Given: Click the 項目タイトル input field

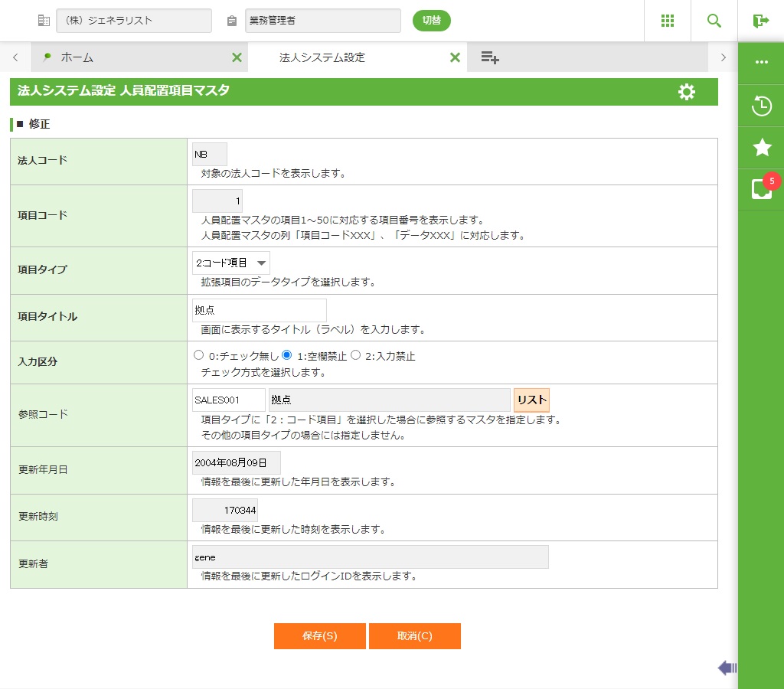Looking at the screenshot, I should coord(259,310).
